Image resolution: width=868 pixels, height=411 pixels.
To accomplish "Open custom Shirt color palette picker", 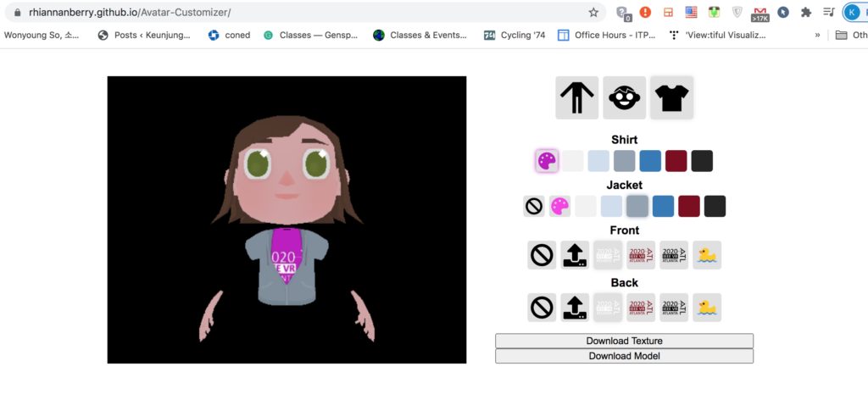I will point(547,161).
